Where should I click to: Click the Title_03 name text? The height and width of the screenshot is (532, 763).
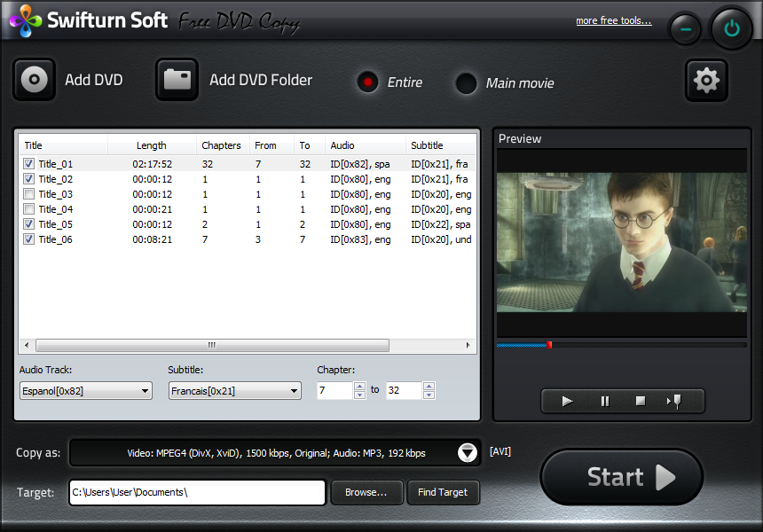click(x=56, y=194)
